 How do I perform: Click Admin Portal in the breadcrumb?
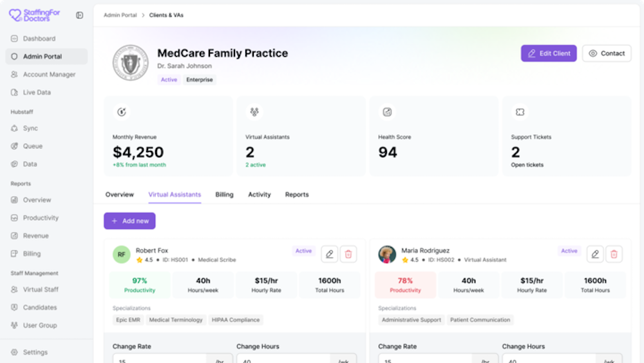point(120,15)
